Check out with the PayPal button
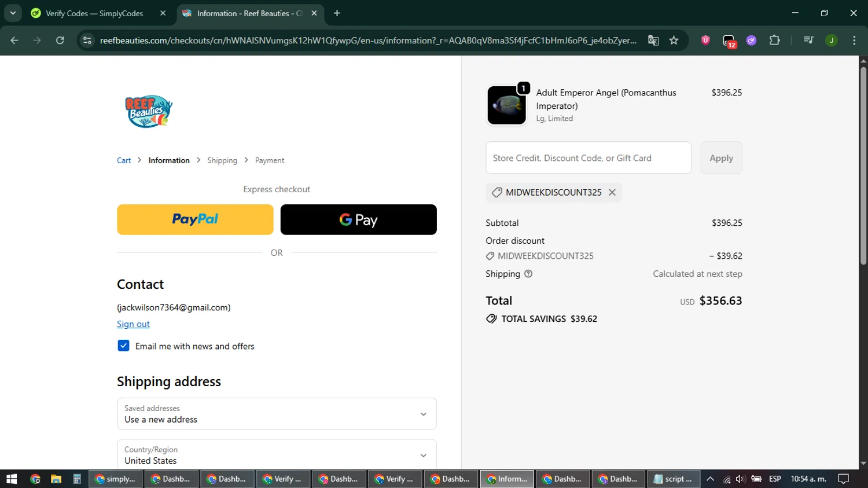The image size is (868, 488). 195,219
